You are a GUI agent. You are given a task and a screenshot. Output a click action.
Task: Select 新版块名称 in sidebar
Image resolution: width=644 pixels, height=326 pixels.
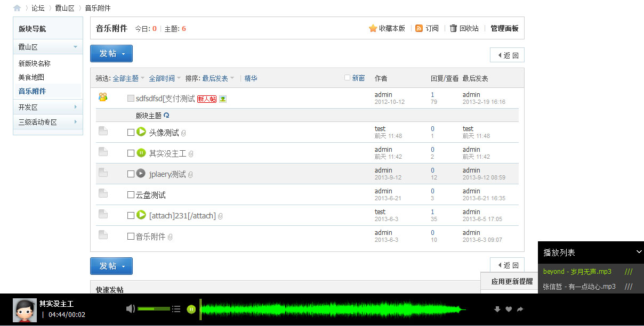[x=35, y=63]
